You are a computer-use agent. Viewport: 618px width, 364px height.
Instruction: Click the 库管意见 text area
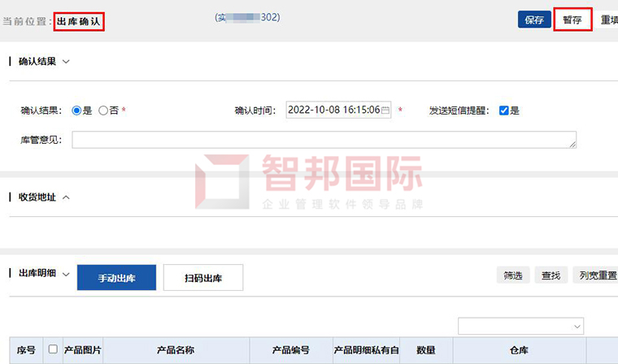(x=324, y=140)
